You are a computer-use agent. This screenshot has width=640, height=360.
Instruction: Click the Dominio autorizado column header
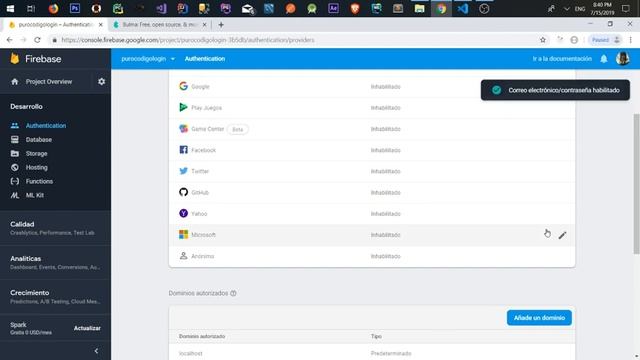pyautogui.click(x=202, y=336)
